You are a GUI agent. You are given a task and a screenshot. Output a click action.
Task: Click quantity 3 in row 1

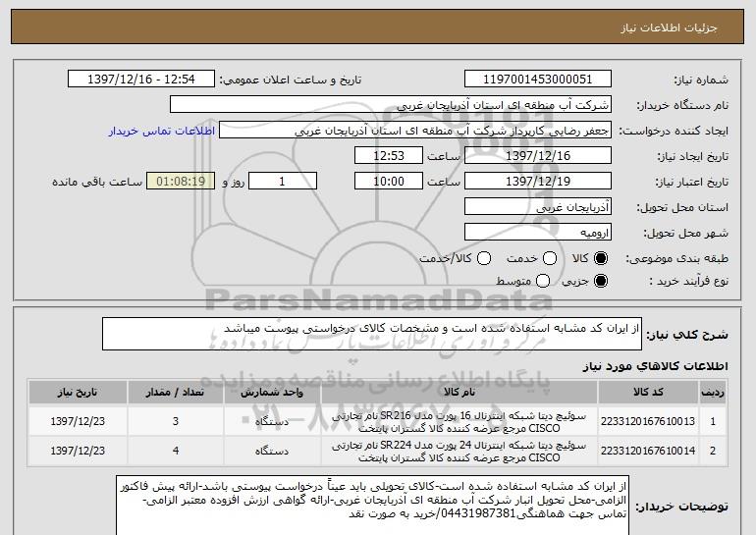pos(176,421)
